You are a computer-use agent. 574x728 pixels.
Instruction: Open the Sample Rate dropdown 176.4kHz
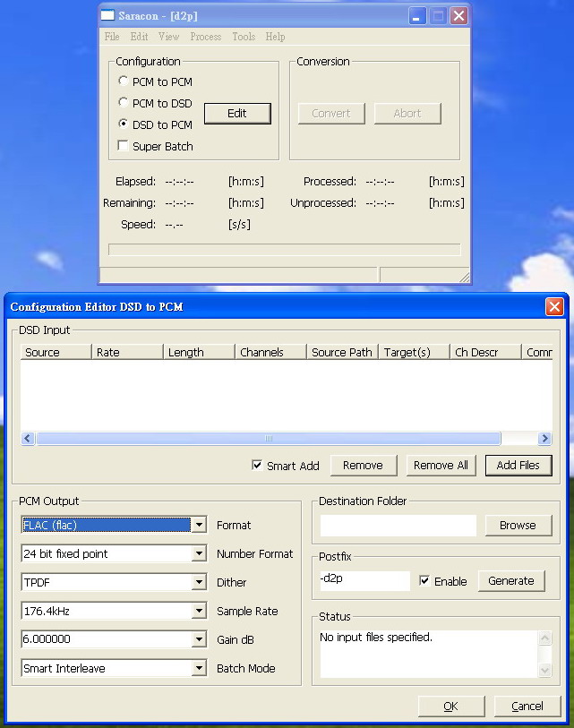coord(199,611)
